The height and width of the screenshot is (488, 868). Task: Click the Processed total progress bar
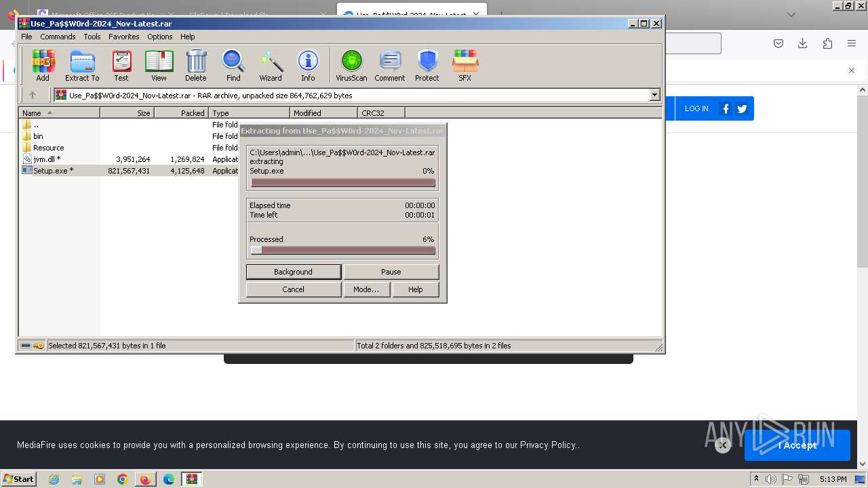click(342, 250)
